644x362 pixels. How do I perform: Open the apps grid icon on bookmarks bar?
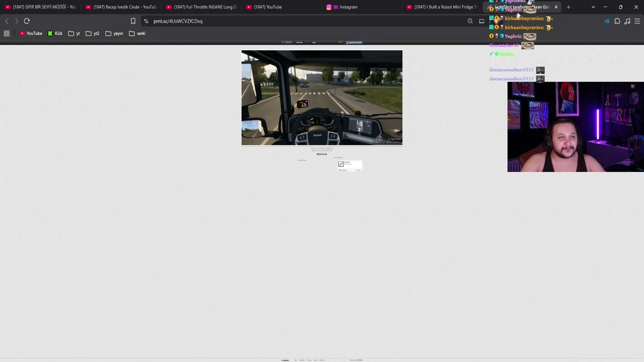click(7, 33)
